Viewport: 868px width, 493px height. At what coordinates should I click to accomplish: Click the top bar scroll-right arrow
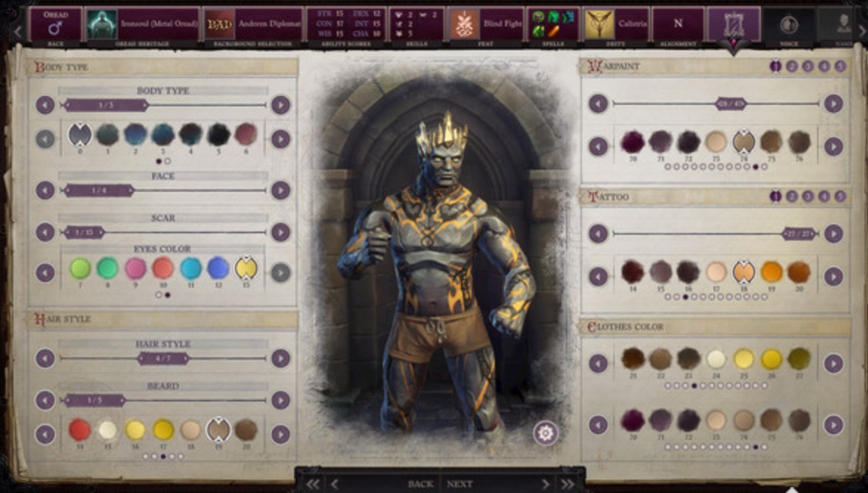[861, 30]
